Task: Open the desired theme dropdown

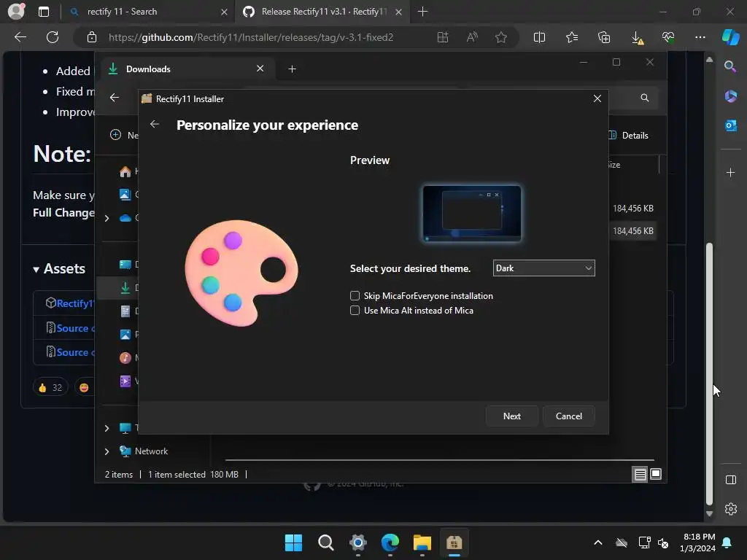Action: click(543, 268)
